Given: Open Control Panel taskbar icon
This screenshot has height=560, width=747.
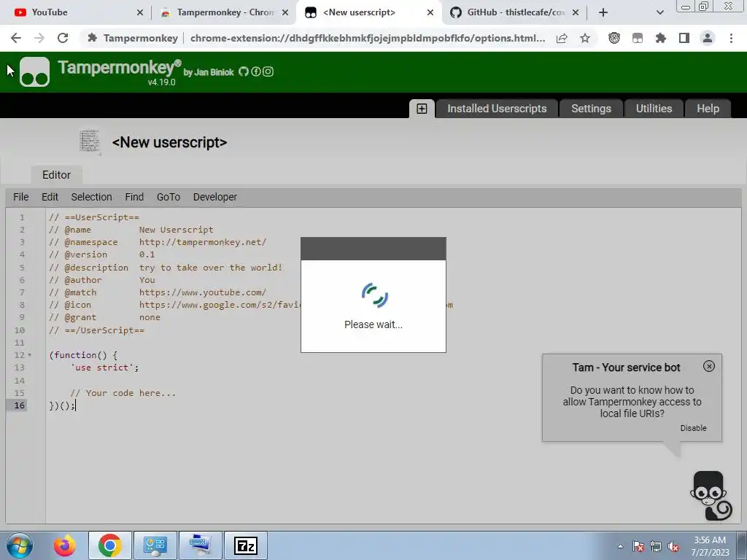Looking at the screenshot, I should coord(155,545).
